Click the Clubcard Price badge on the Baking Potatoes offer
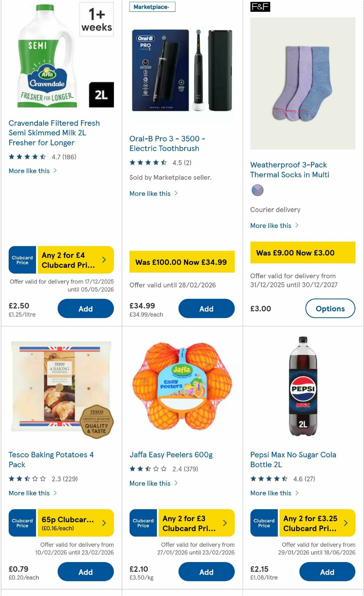This screenshot has width=364, height=596. point(22,523)
